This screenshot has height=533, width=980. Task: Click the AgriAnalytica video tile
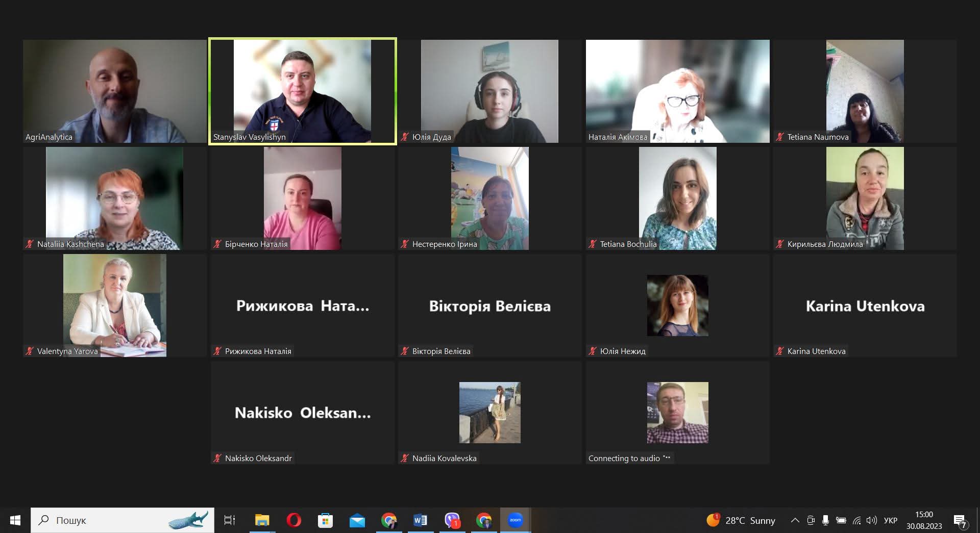pos(115,91)
